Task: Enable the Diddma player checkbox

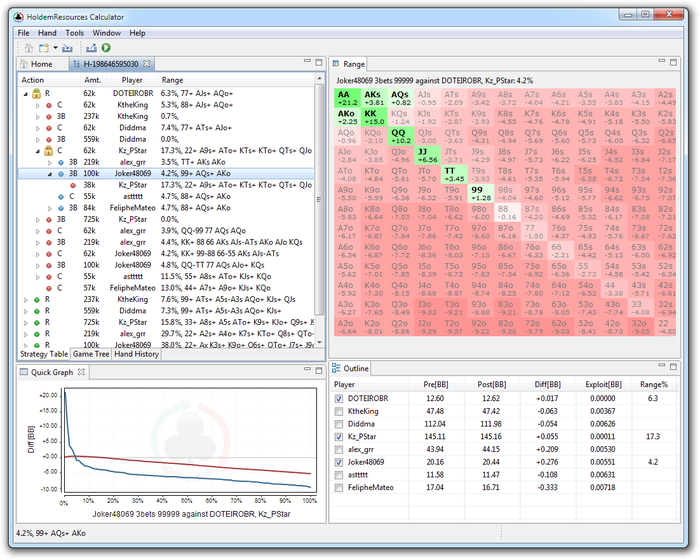Action: [339, 424]
